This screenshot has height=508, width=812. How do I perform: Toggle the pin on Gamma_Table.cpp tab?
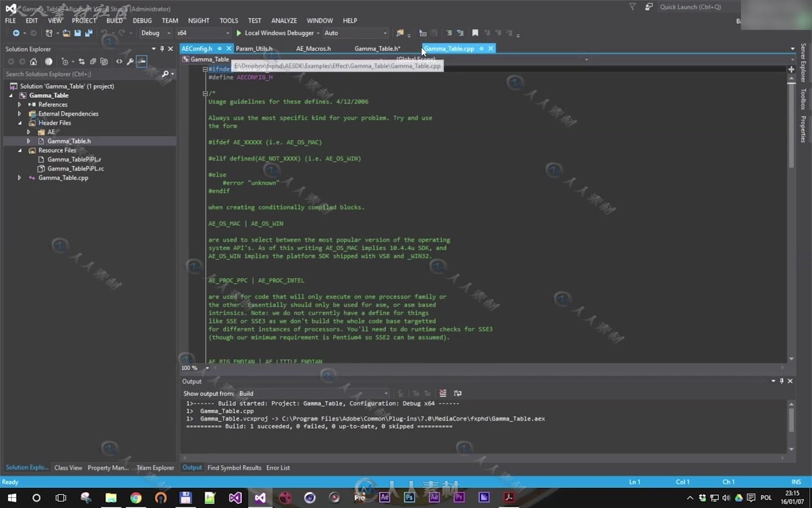click(481, 49)
